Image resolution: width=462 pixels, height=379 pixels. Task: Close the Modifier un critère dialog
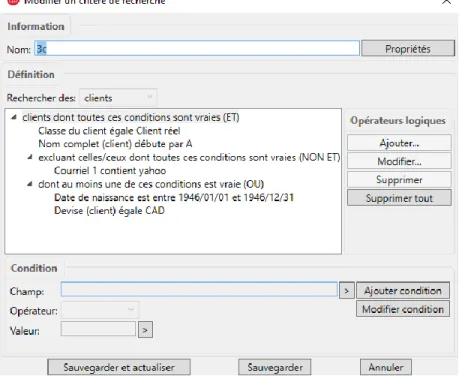coord(447,2)
